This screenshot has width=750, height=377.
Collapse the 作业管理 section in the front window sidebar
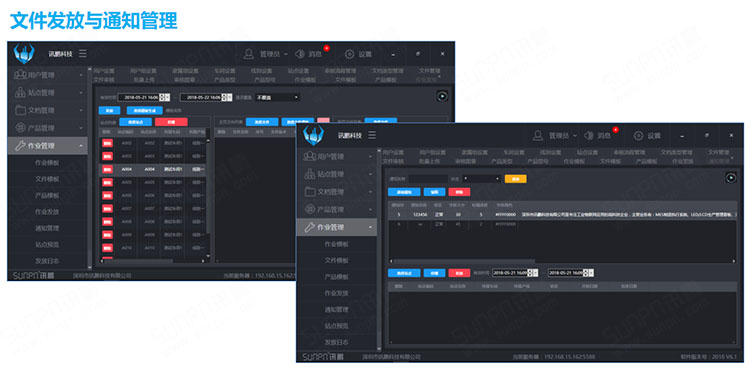(x=337, y=227)
